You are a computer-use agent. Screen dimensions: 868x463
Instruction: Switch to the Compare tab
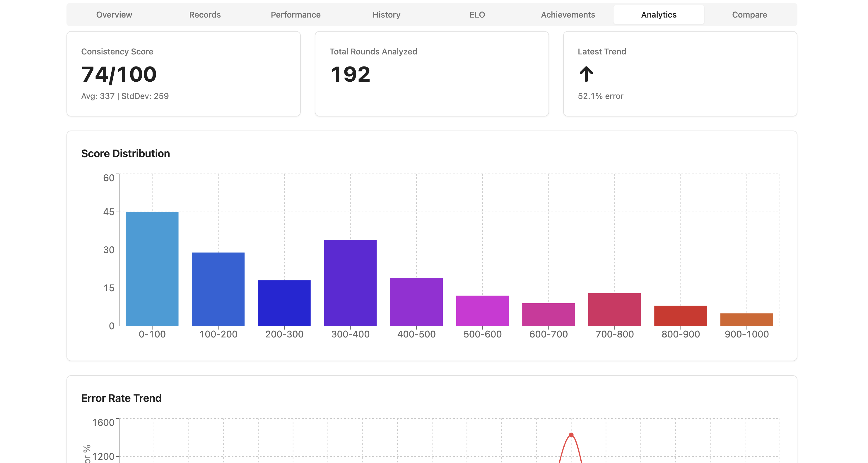tap(749, 15)
